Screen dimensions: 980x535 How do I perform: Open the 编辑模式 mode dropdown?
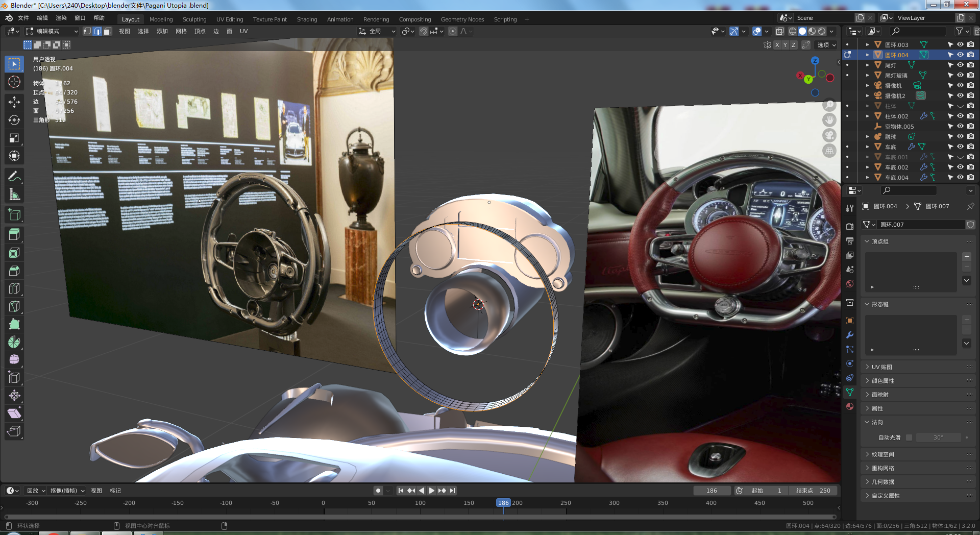coord(52,31)
